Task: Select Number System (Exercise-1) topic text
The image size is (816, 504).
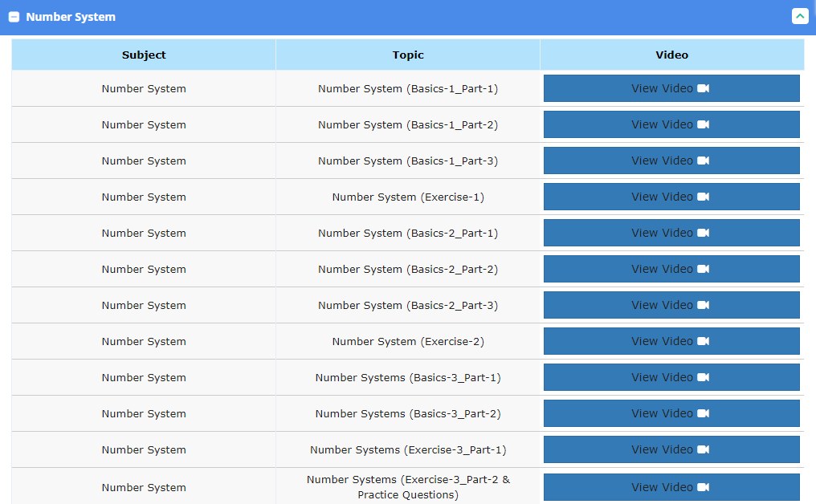Action: pos(408,197)
